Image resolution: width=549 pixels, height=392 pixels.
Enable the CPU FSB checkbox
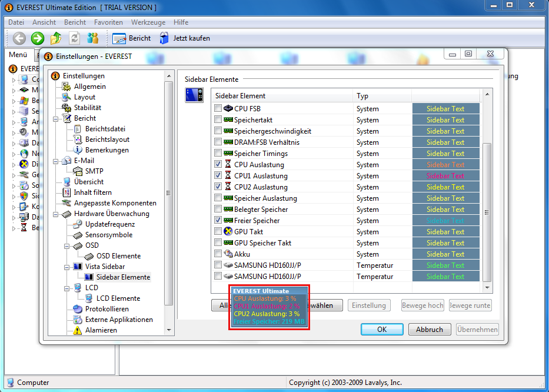tap(218, 109)
